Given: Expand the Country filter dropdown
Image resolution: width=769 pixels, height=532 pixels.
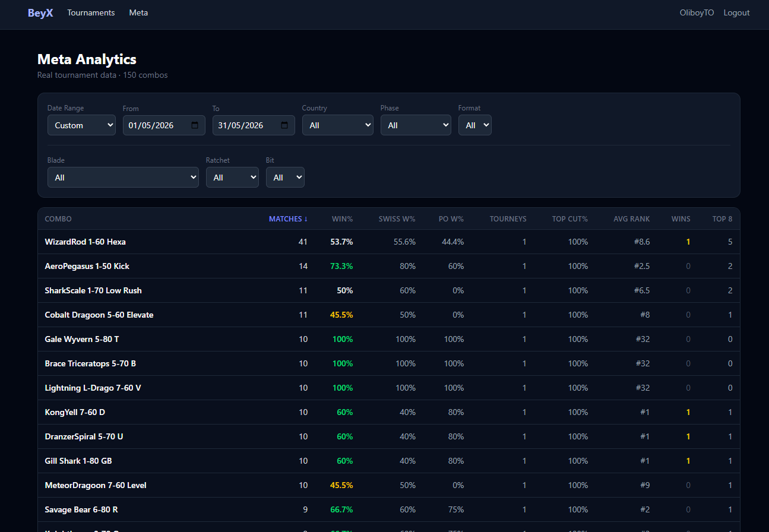Looking at the screenshot, I should point(337,125).
